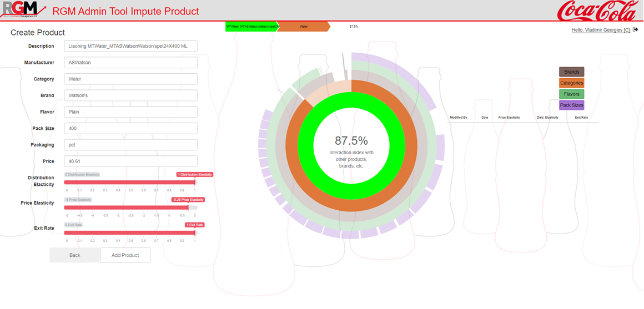Click the Price field showing 40.61
The height and width of the screenshot is (309, 644).
(130, 161)
